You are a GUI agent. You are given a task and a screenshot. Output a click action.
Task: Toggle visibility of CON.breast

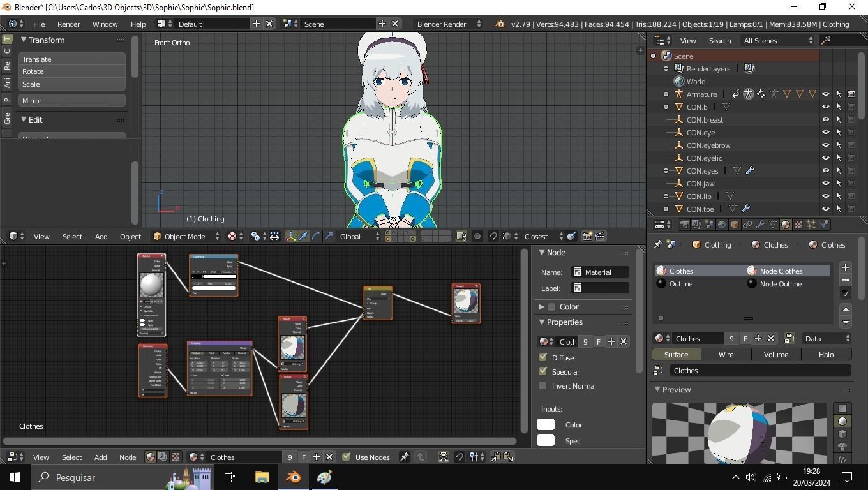[826, 119]
